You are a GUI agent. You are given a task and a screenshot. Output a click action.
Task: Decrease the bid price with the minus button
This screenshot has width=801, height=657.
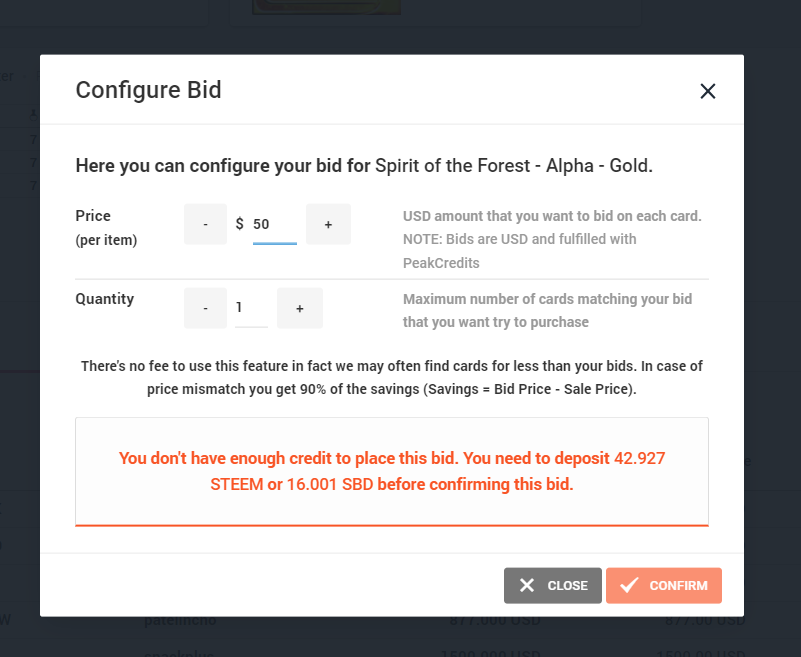coord(206,224)
